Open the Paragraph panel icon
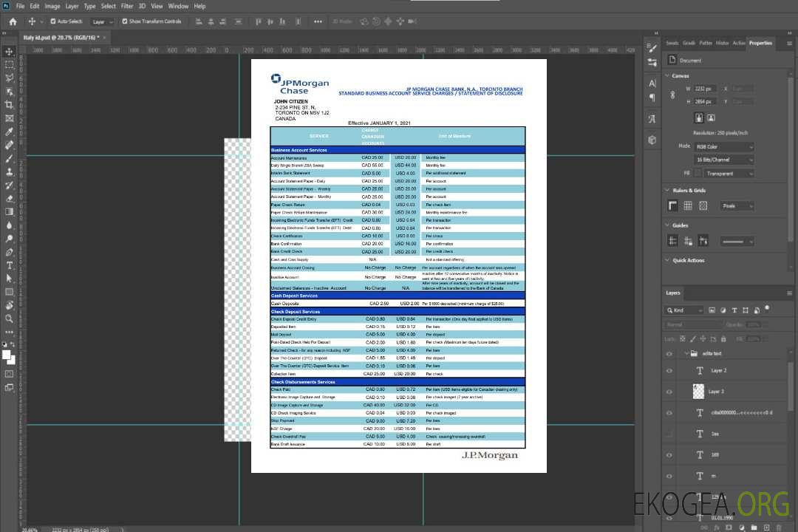This screenshot has height=532, width=798. (x=652, y=98)
